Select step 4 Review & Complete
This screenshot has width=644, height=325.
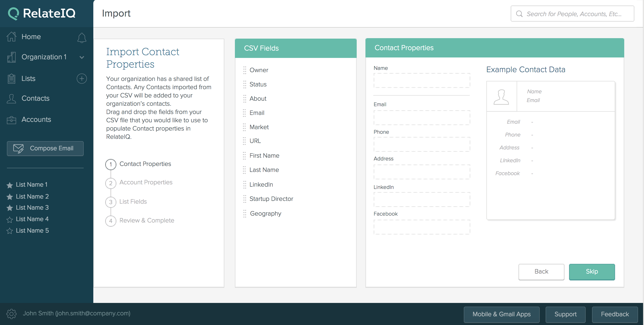(x=140, y=221)
